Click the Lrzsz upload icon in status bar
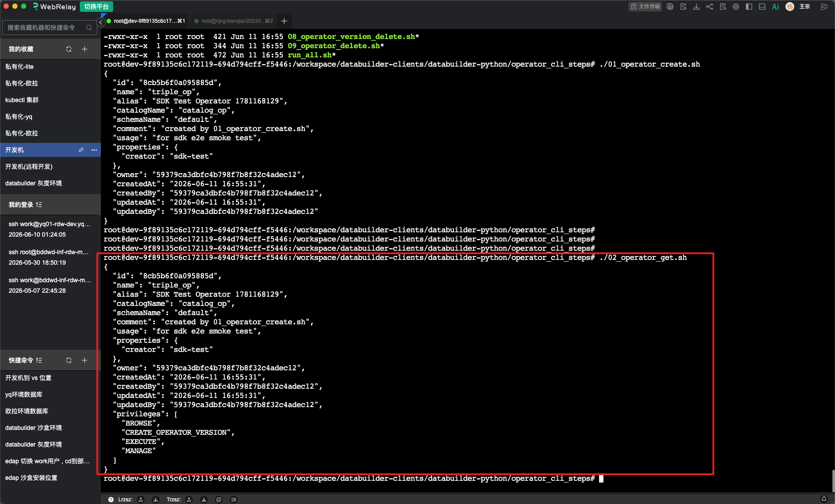The height and width of the screenshot is (504, 835). (x=141, y=499)
